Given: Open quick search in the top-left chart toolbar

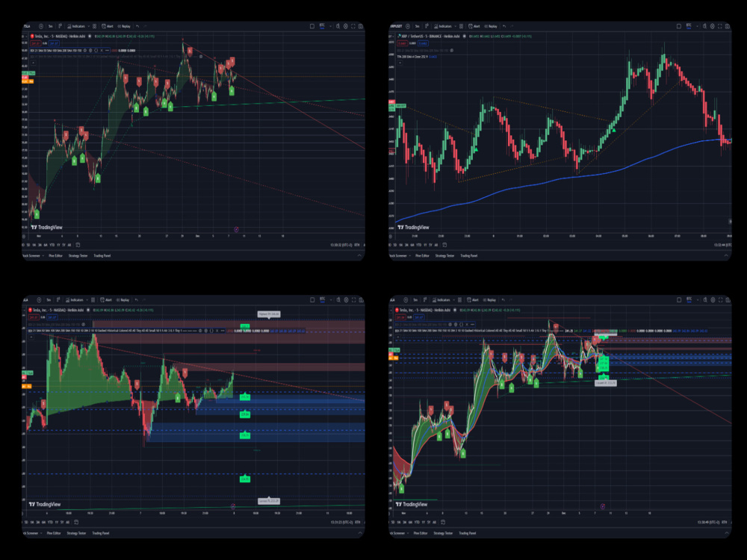Looking at the screenshot, I should (338, 26).
